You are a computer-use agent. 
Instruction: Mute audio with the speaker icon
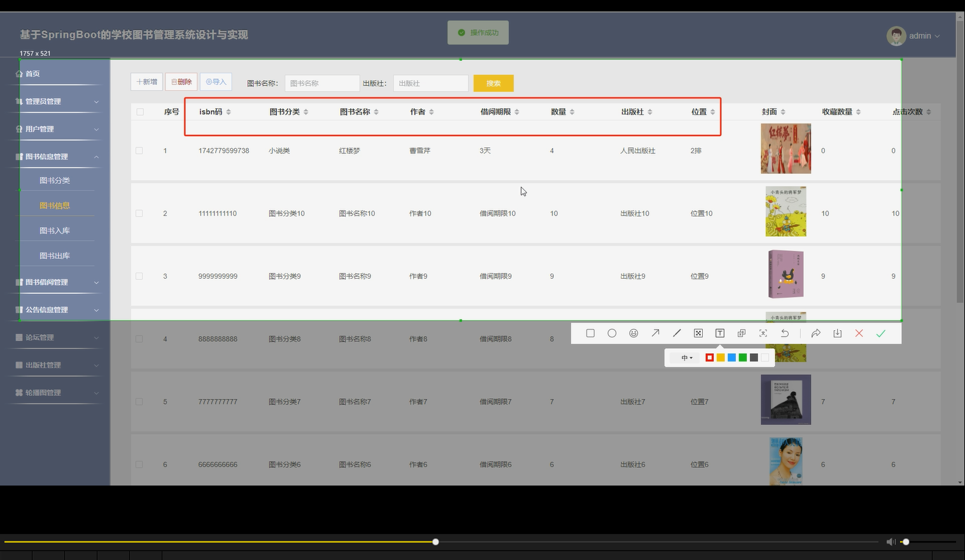891,542
